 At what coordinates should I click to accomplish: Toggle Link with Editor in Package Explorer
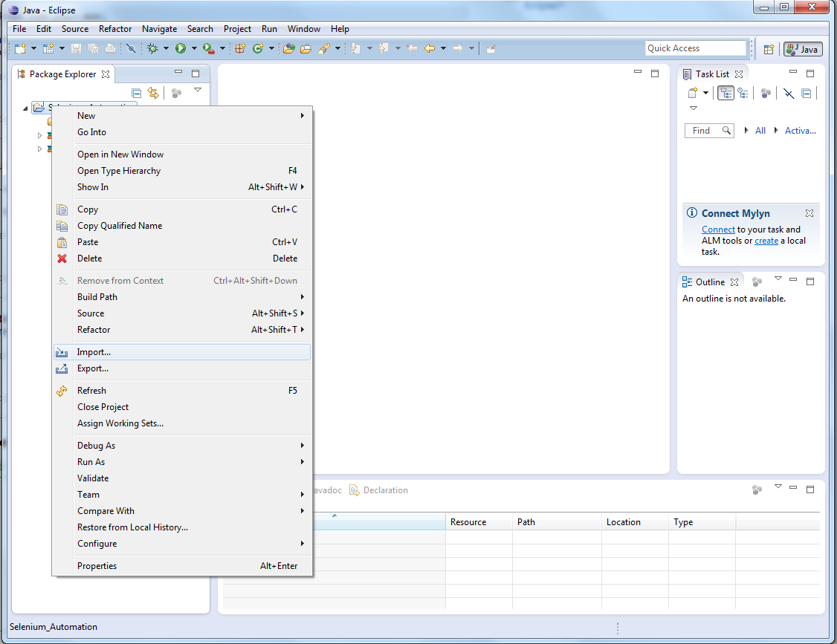[153, 93]
